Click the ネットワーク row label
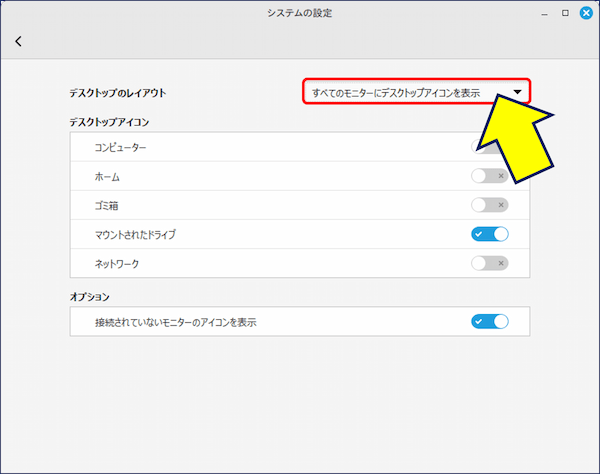The image size is (600, 474). coord(116,264)
